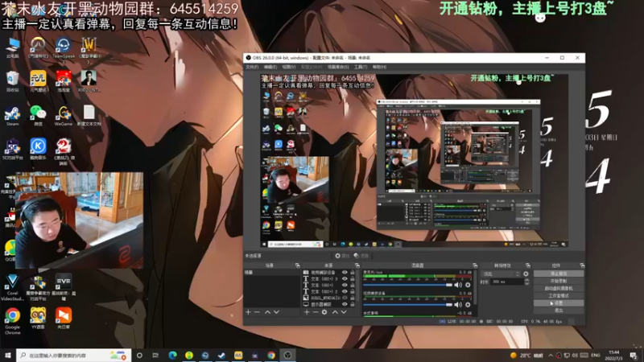The height and width of the screenshot is (362, 644).
Task: Open Steam desktop shortcut
Action: (12, 116)
